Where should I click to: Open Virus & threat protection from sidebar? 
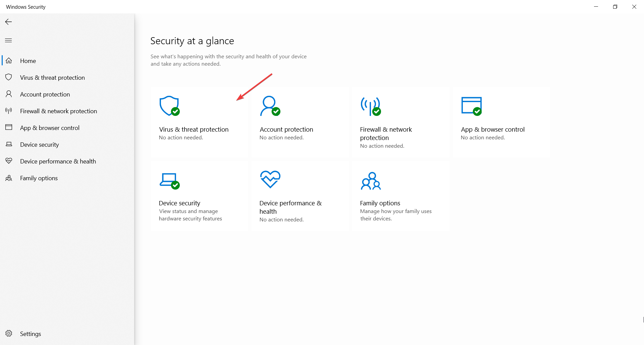click(52, 77)
